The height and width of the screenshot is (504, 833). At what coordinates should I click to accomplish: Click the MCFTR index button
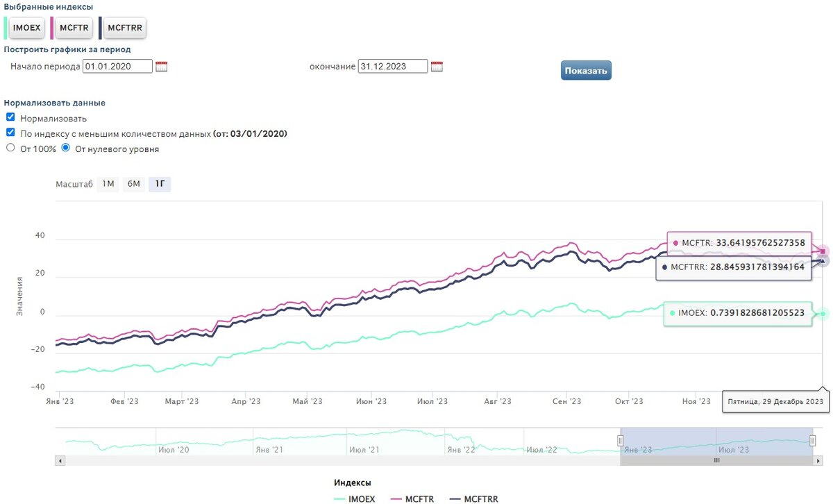coord(74,28)
